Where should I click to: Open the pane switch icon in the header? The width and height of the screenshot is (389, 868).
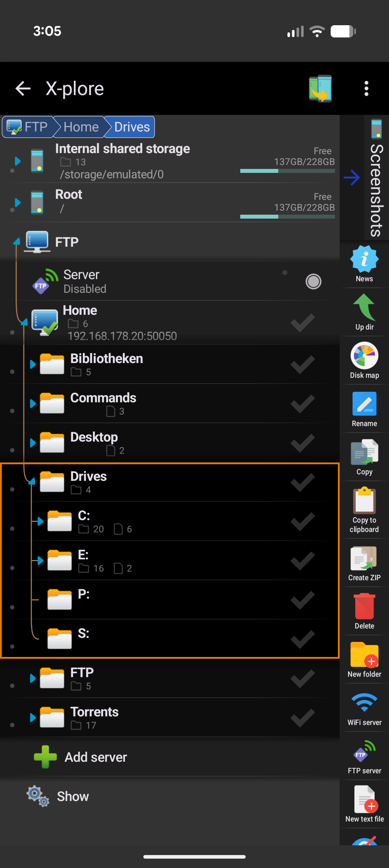[320, 89]
